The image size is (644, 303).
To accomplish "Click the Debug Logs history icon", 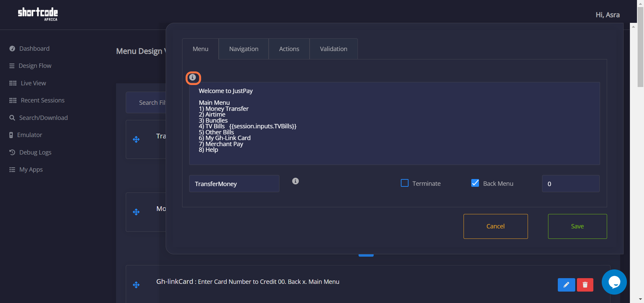I will (x=12, y=152).
